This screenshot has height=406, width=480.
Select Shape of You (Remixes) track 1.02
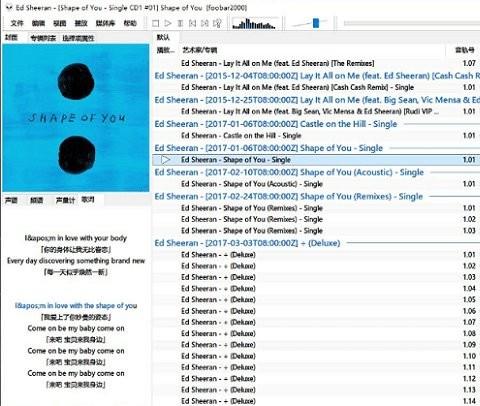coord(316,219)
